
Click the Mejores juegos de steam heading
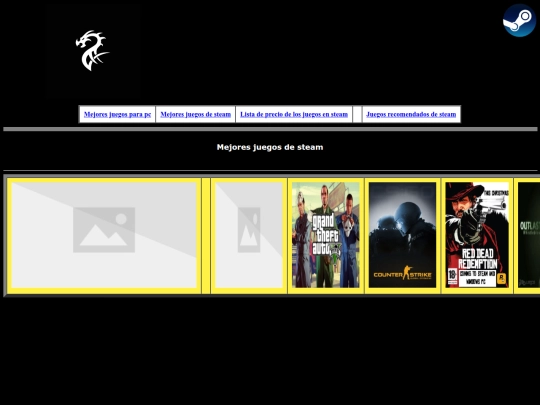[270, 147]
